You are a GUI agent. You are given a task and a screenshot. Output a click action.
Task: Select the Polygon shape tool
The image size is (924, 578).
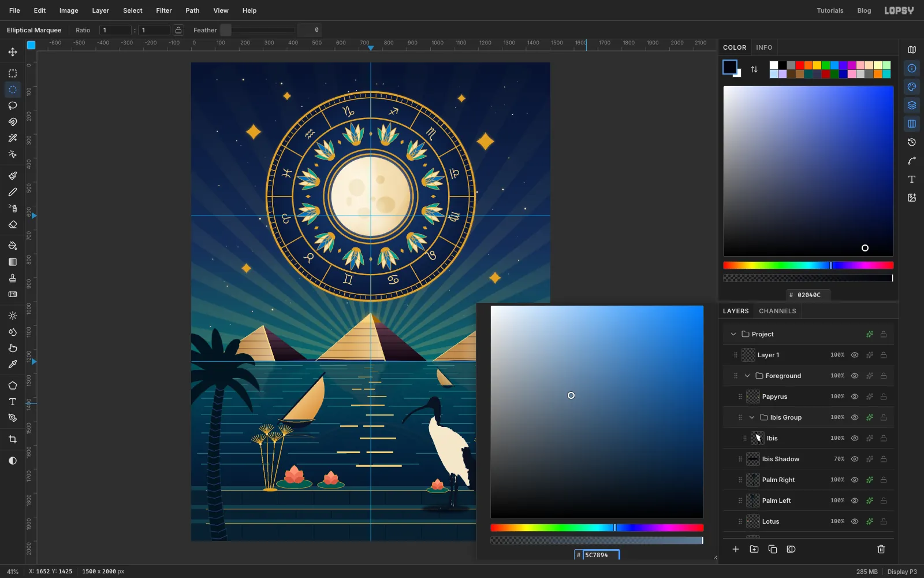click(x=13, y=386)
